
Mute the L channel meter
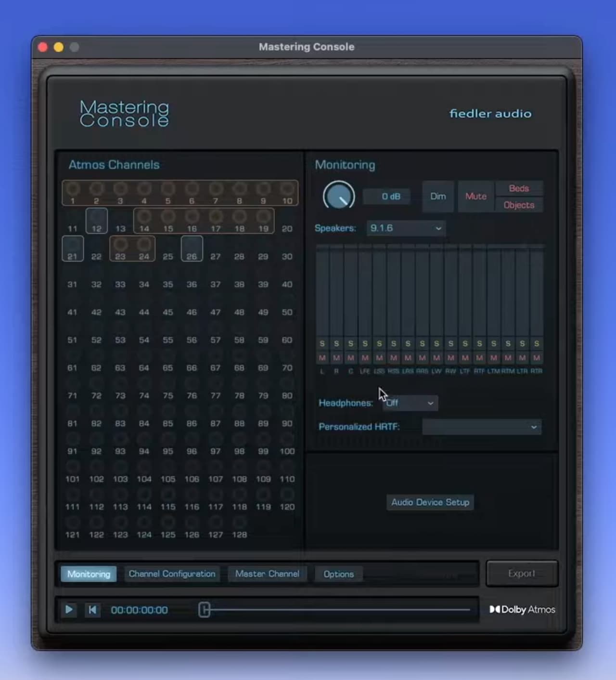[322, 358]
